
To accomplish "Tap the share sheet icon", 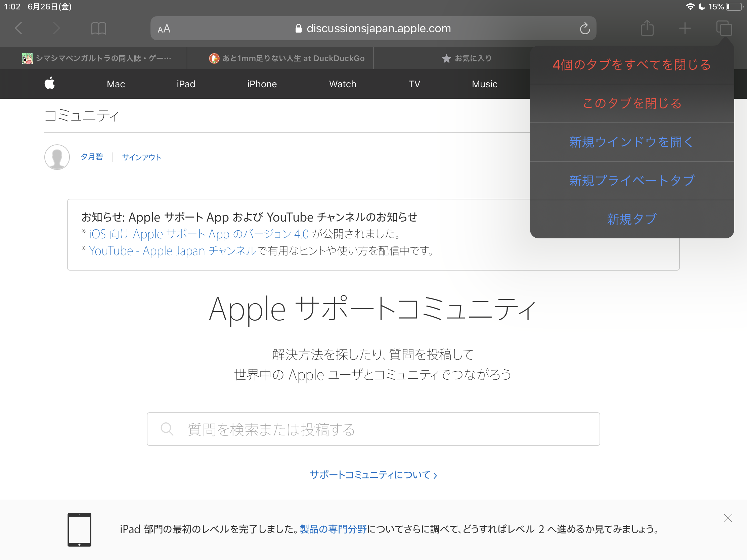I will [x=647, y=28].
